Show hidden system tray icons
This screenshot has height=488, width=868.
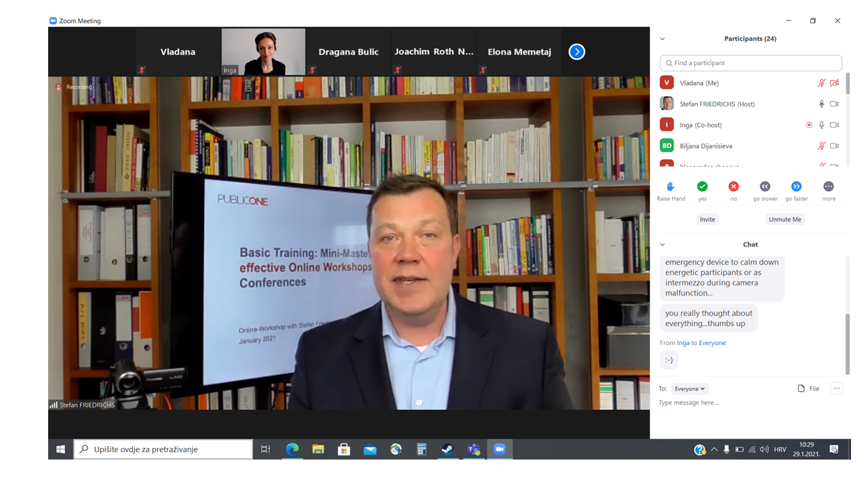coord(714,449)
